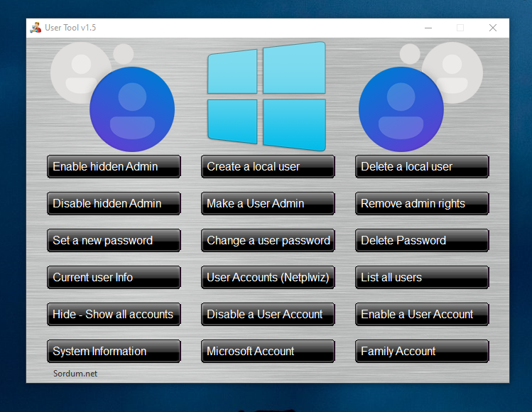The width and height of the screenshot is (532, 412).
Task: Click Disable hidden Admin
Action: pos(114,204)
